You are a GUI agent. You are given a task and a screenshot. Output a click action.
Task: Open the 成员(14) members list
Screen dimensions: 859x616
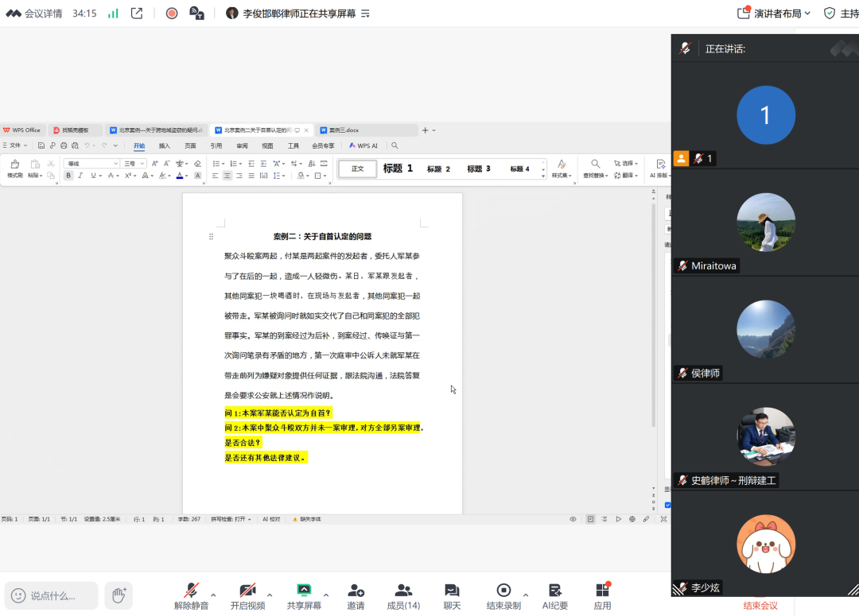403,596
